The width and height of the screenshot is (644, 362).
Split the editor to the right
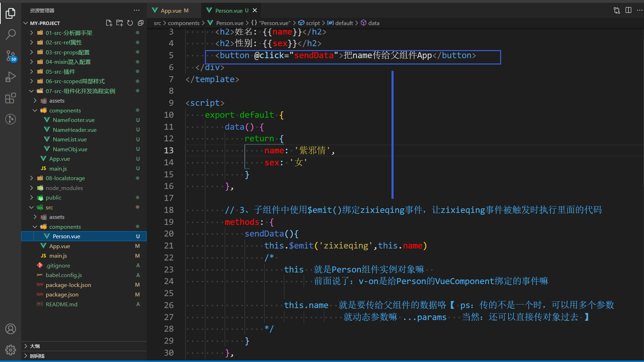pyautogui.click(x=628, y=10)
